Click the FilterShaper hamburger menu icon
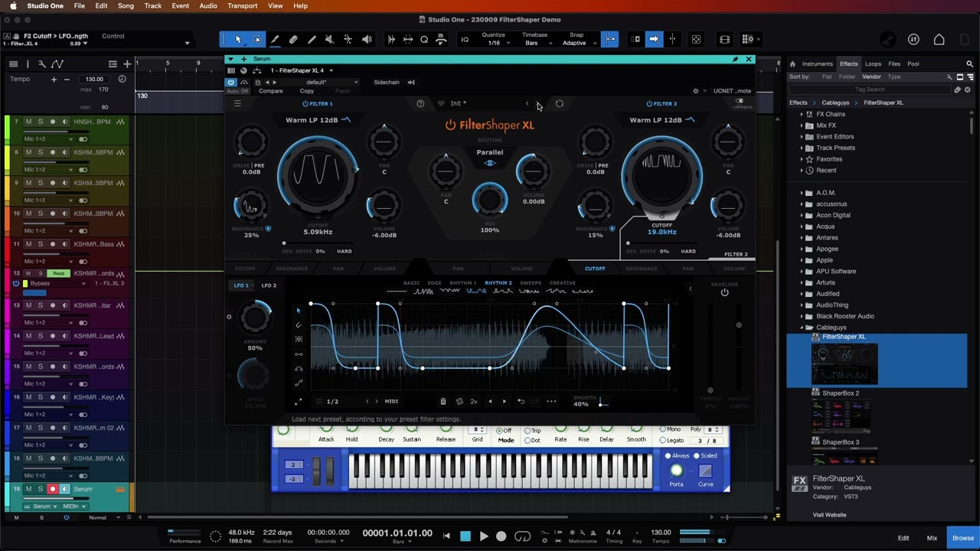This screenshot has width=980, height=551. click(x=237, y=103)
